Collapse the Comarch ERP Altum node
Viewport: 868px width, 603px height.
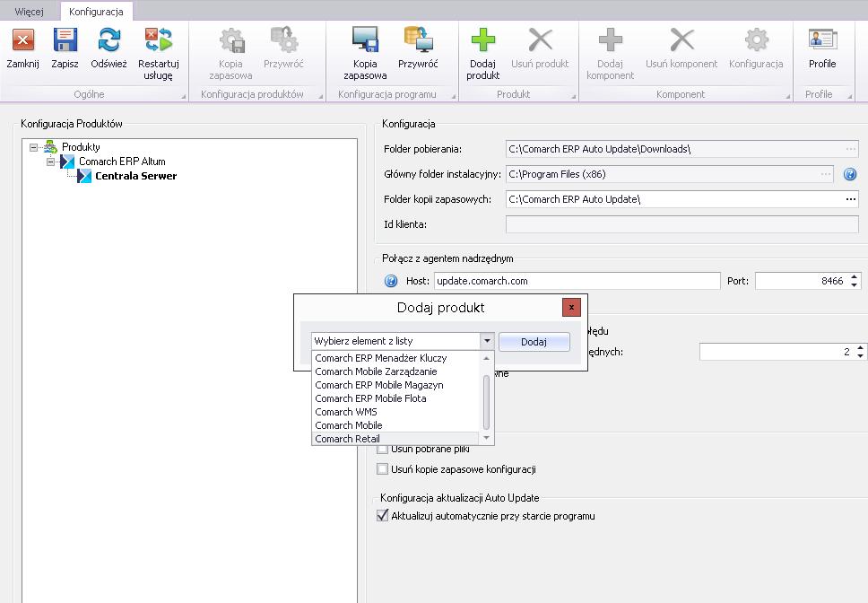point(50,162)
